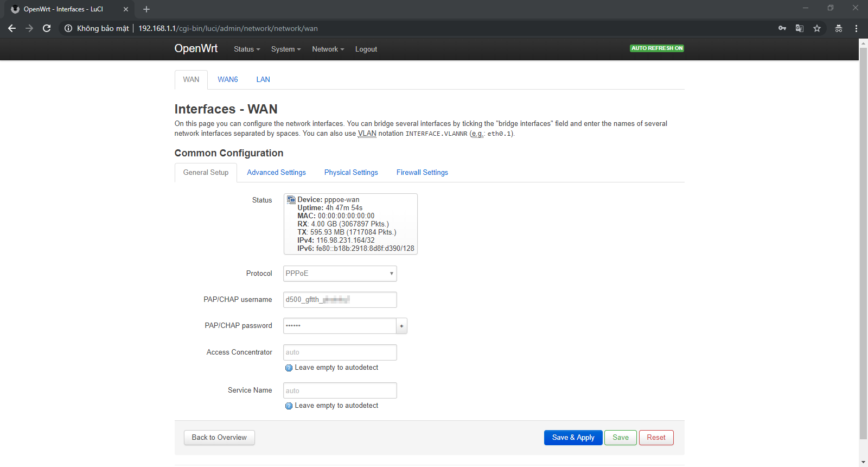
Task: Click the PAP/CHAP password field
Action: click(x=340, y=326)
